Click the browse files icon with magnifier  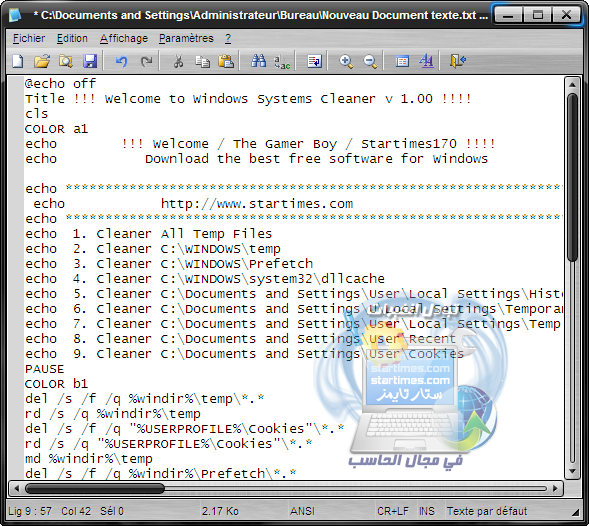pos(66,61)
